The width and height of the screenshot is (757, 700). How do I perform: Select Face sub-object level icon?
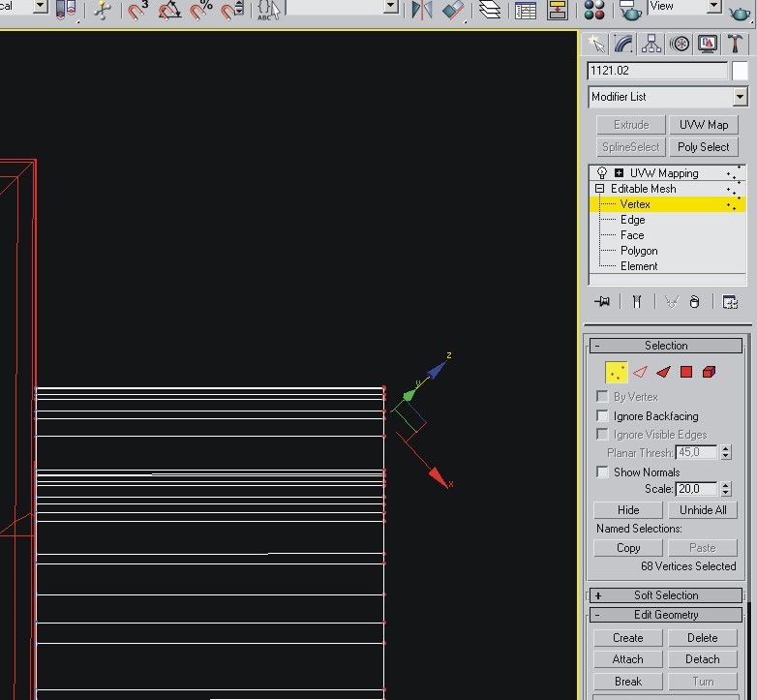point(663,372)
